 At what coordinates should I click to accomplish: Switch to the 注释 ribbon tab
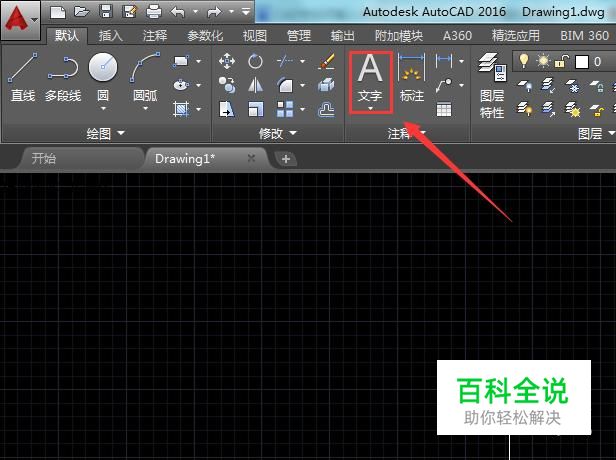(x=155, y=36)
